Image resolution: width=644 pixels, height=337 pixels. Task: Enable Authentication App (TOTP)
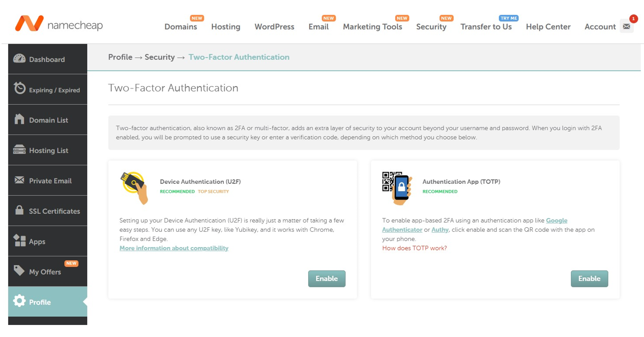coord(589,279)
